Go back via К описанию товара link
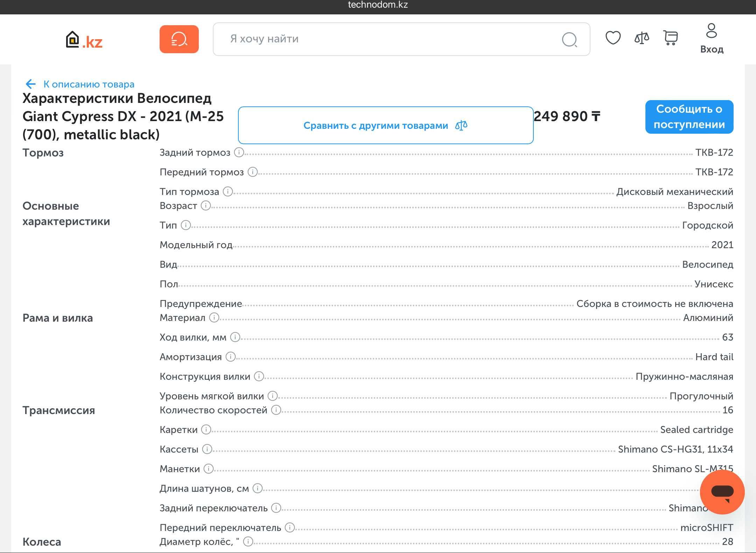Image resolution: width=756 pixels, height=553 pixels. (x=89, y=84)
